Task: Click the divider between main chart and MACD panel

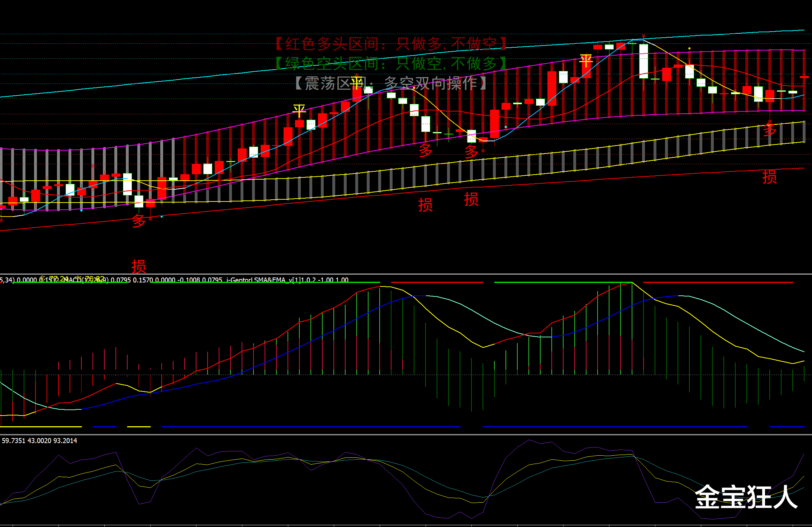Action: tap(406, 274)
